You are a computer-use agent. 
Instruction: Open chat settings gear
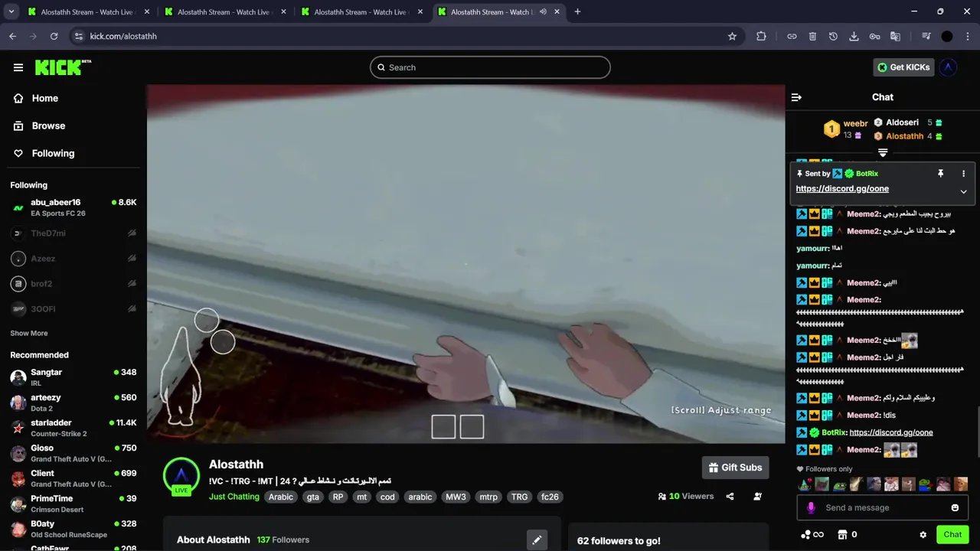tap(923, 535)
